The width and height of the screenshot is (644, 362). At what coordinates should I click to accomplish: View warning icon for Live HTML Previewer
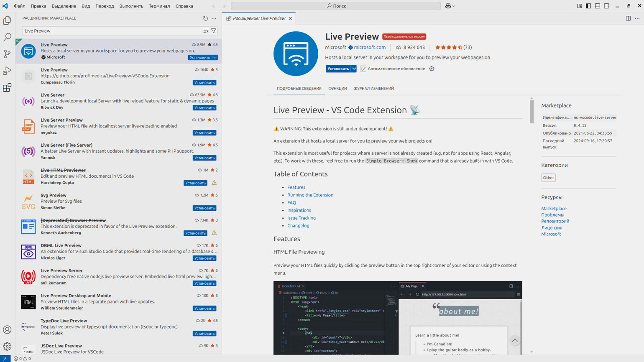click(x=214, y=183)
